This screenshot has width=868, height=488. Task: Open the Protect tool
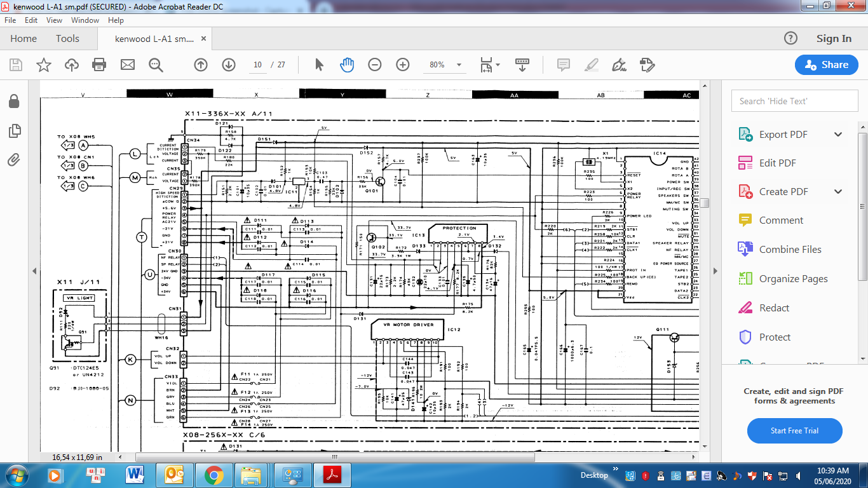764,337
